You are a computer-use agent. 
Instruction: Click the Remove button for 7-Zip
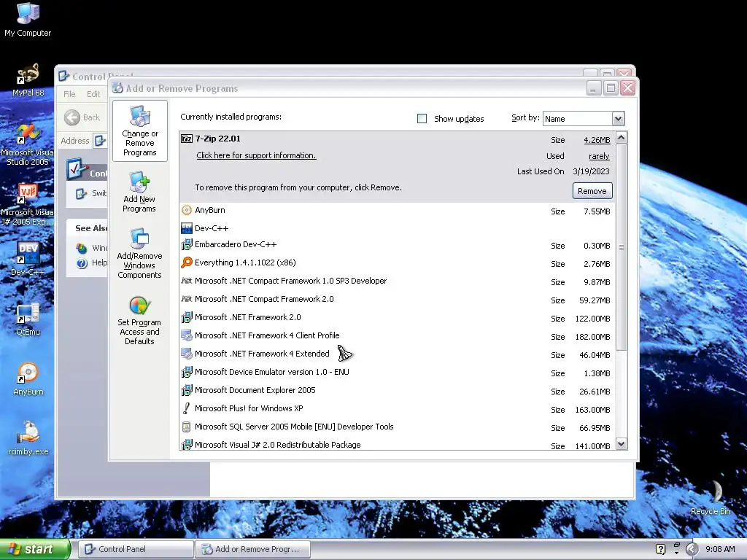[592, 191]
